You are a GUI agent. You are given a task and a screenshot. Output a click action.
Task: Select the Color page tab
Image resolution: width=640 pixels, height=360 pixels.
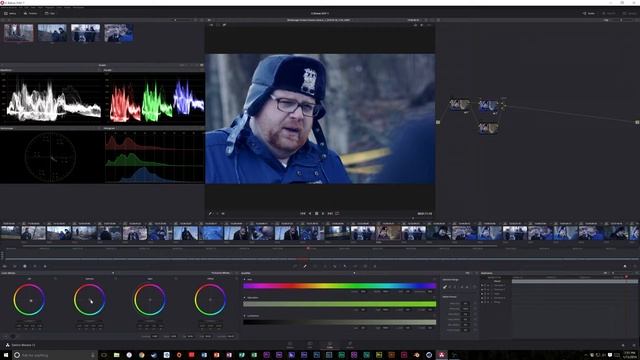pos(330,345)
